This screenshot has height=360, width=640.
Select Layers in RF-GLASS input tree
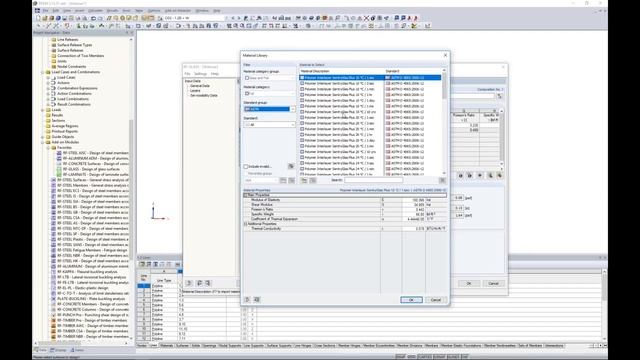(x=195, y=91)
